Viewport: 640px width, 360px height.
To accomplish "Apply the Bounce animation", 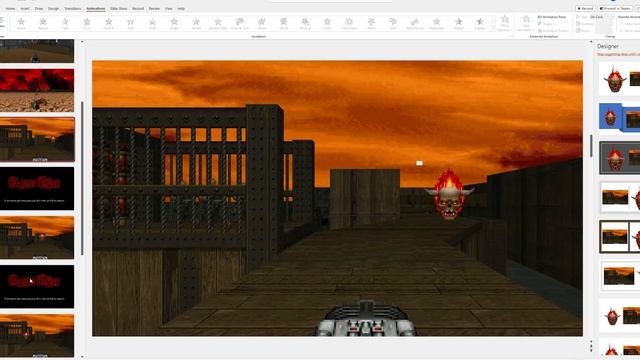I will 305,23.
